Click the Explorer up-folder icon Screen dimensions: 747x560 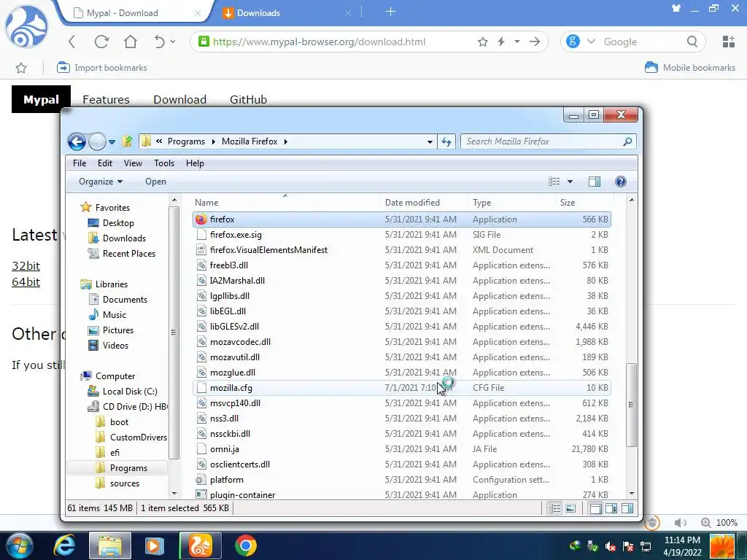[127, 141]
